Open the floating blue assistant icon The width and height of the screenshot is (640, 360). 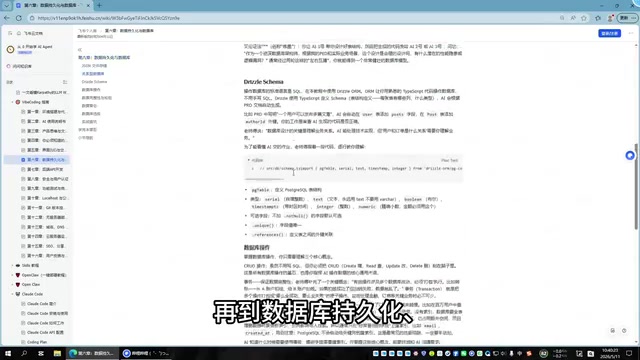pos(630,156)
